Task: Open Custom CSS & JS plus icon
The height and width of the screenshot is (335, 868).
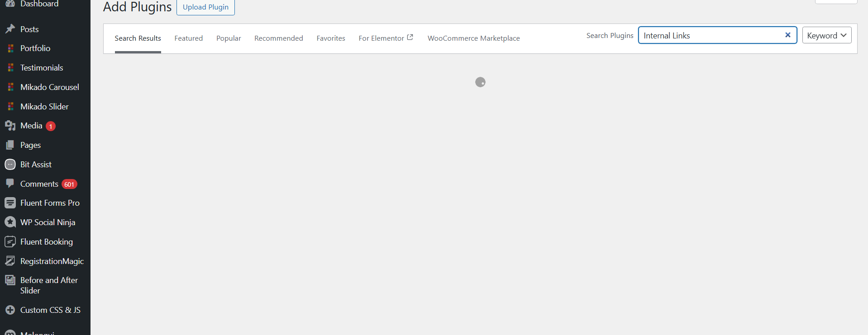Action: pos(10,310)
